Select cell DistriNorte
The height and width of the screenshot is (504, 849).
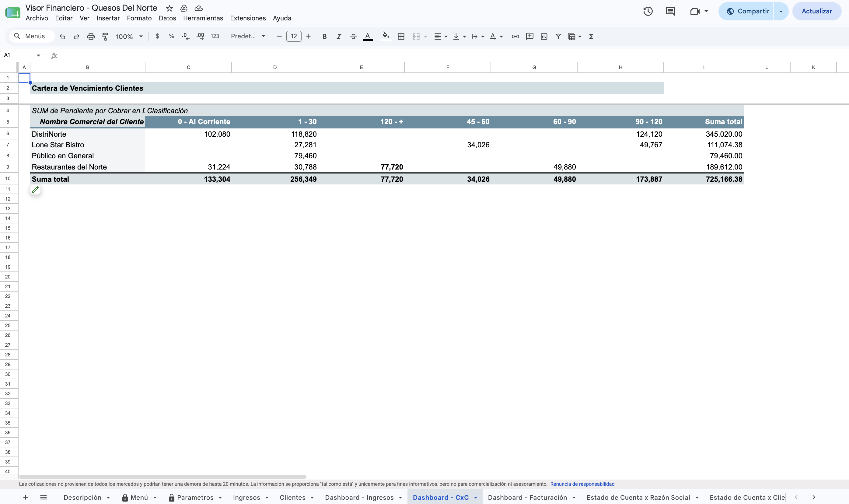tap(88, 134)
